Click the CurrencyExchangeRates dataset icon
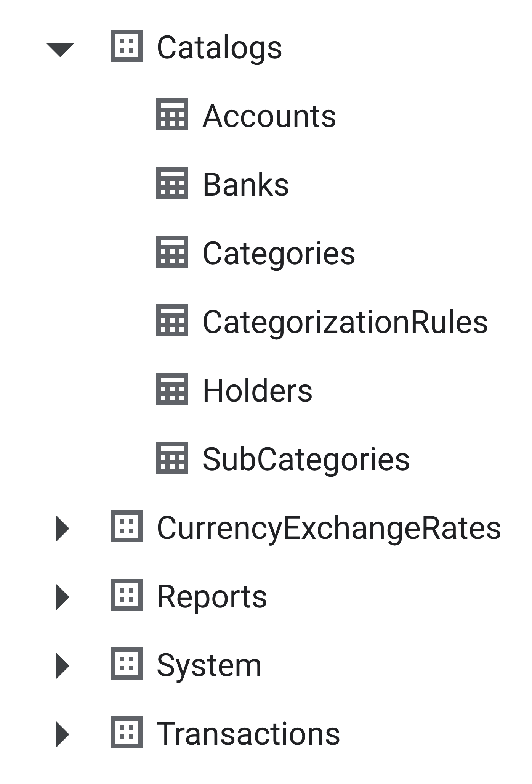 coord(127,526)
